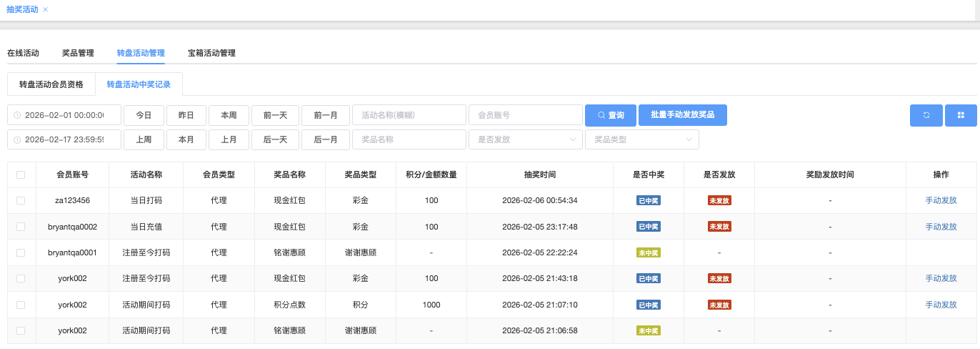
Task: Click the 上月 quick date button
Action: [x=229, y=139]
